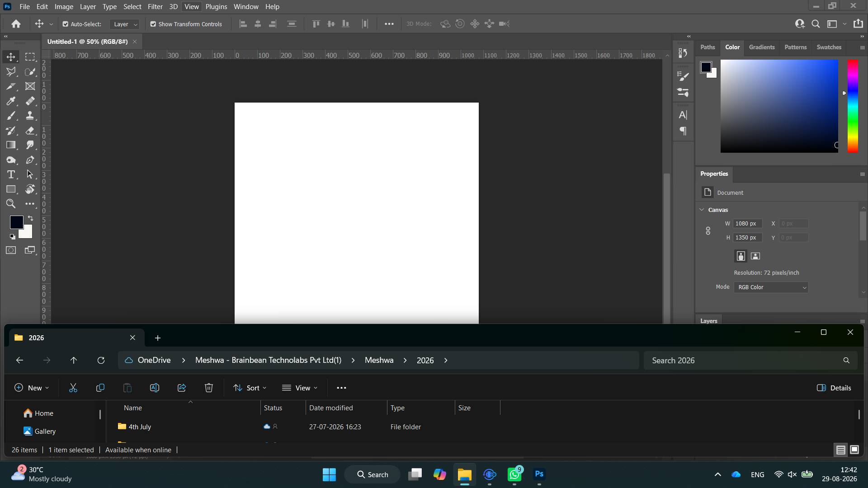This screenshot has width=868, height=488.
Task: Expand the Sort dropdown in File Explorer
Action: 250,388
